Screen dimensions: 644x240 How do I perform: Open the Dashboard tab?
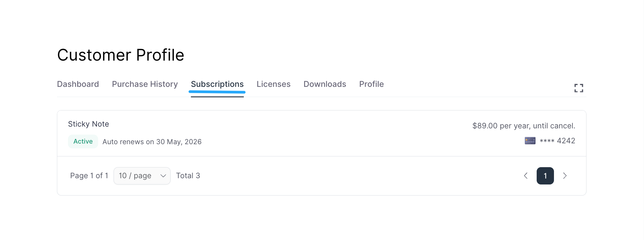(x=78, y=84)
